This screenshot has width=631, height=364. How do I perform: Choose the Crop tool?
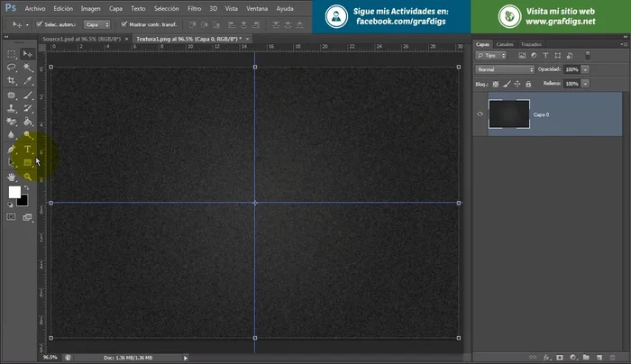click(x=12, y=80)
